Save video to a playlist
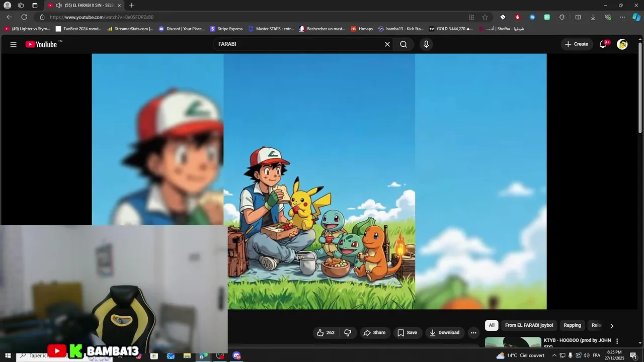Image resolution: width=644 pixels, height=362 pixels. pos(407,332)
